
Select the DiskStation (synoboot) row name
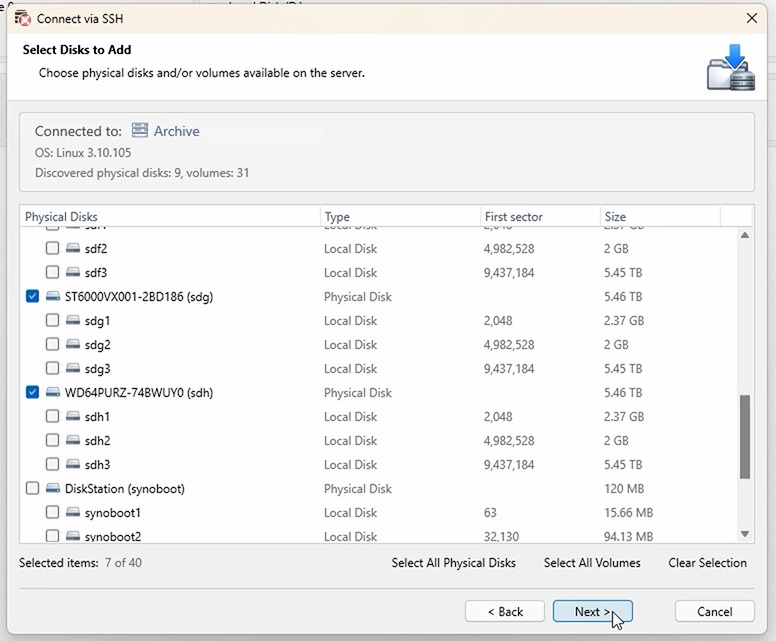point(125,489)
